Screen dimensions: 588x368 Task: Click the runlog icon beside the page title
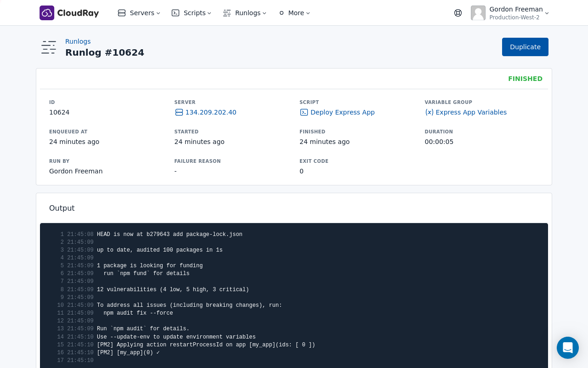(x=48, y=47)
